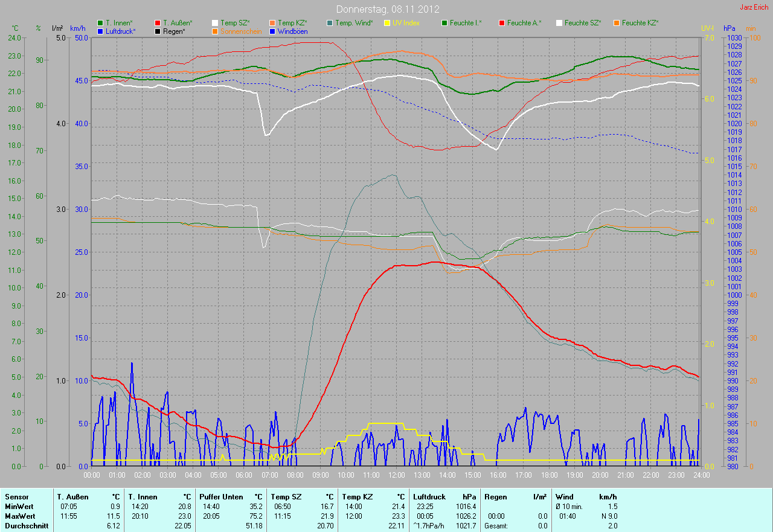Select the l/m² axis unit label
This screenshot has height=532, width=773.
pos(57,28)
